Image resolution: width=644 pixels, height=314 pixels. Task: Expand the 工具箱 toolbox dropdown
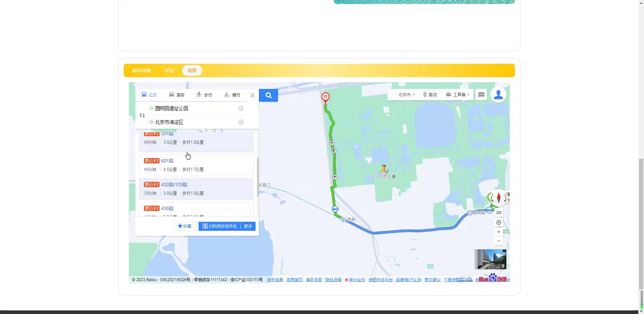click(458, 95)
